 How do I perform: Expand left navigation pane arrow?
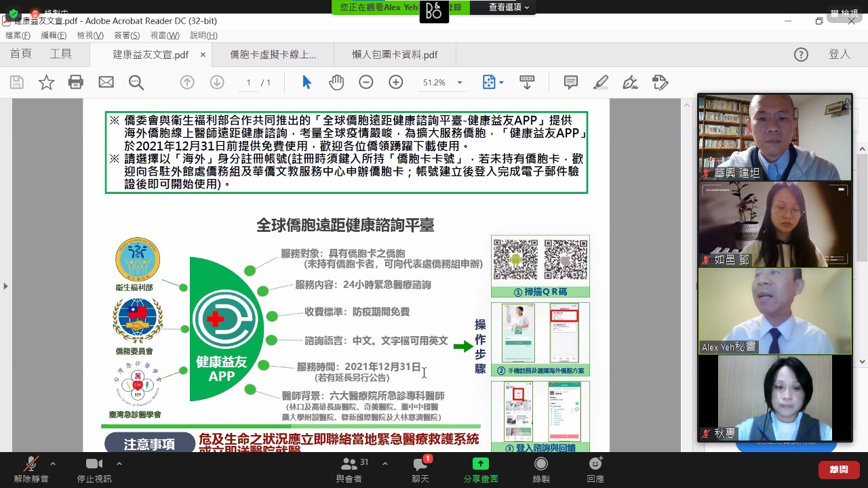[x=5, y=286]
